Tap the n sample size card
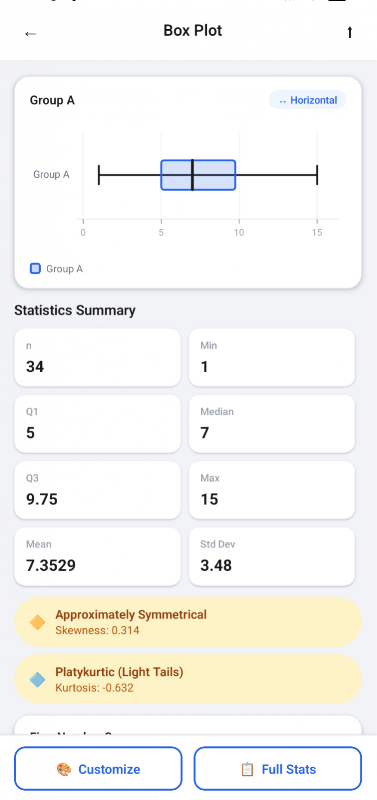The width and height of the screenshot is (377, 800). [x=97, y=357]
